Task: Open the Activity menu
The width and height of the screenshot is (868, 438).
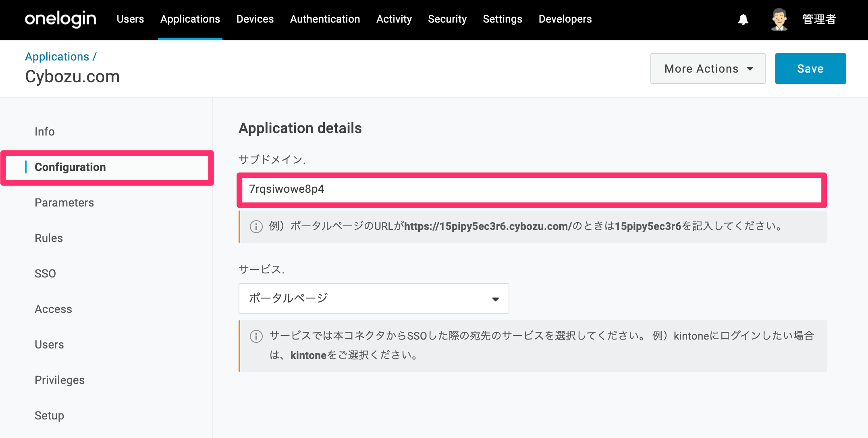Action: (394, 19)
